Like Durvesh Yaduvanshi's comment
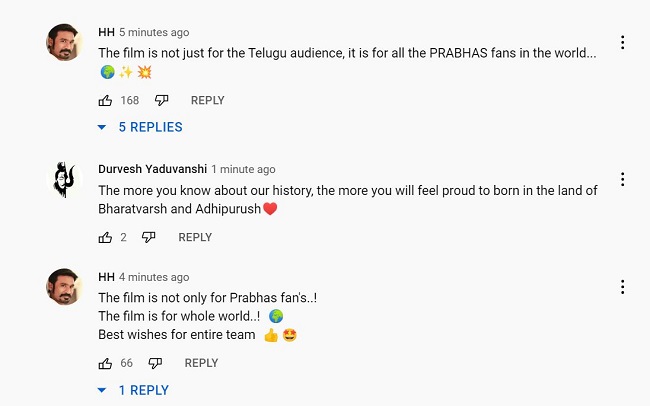Viewport: 650px width, 406px height. [105, 237]
